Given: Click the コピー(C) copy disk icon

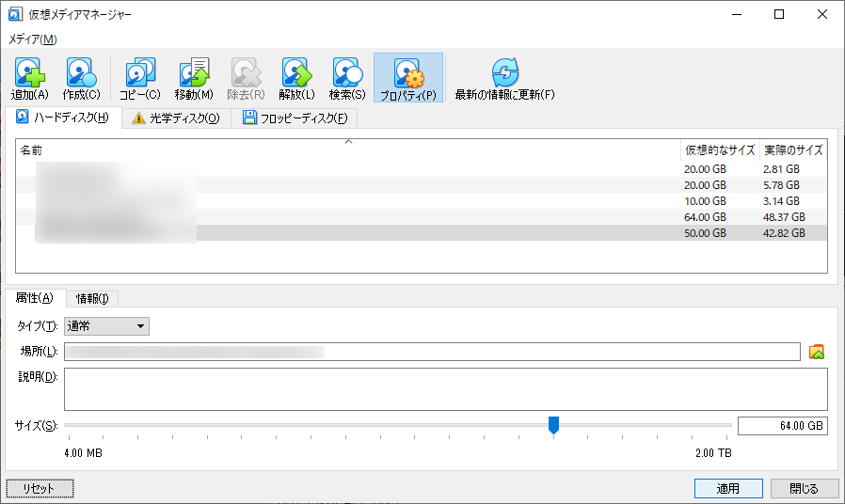Looking at the screenshot, I should [140, 72].
